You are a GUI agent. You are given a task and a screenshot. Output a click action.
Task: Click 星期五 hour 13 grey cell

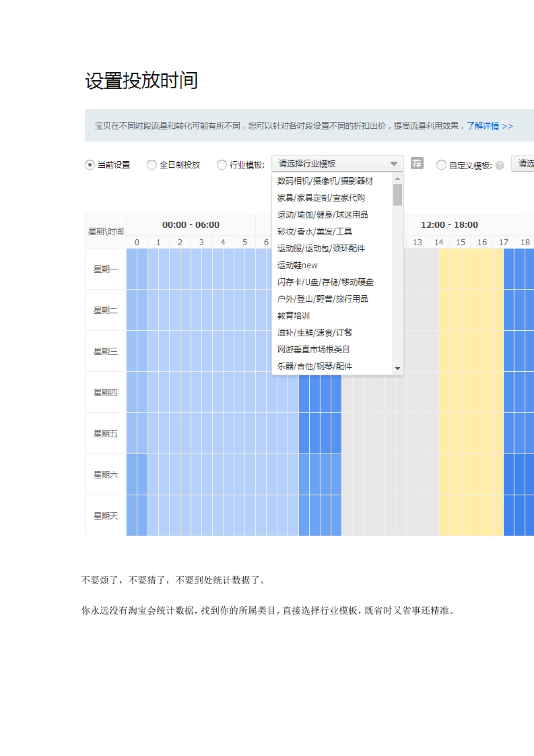pyautogui.click(x=417, y=434)
